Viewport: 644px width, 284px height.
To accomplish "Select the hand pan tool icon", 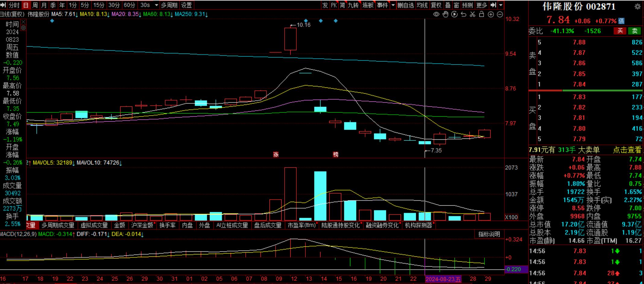I will [x=445, y=14].
